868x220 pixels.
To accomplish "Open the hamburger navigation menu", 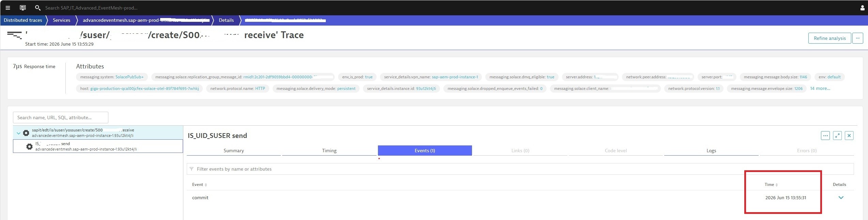I will pyautogui.click(x=8, y=7).
